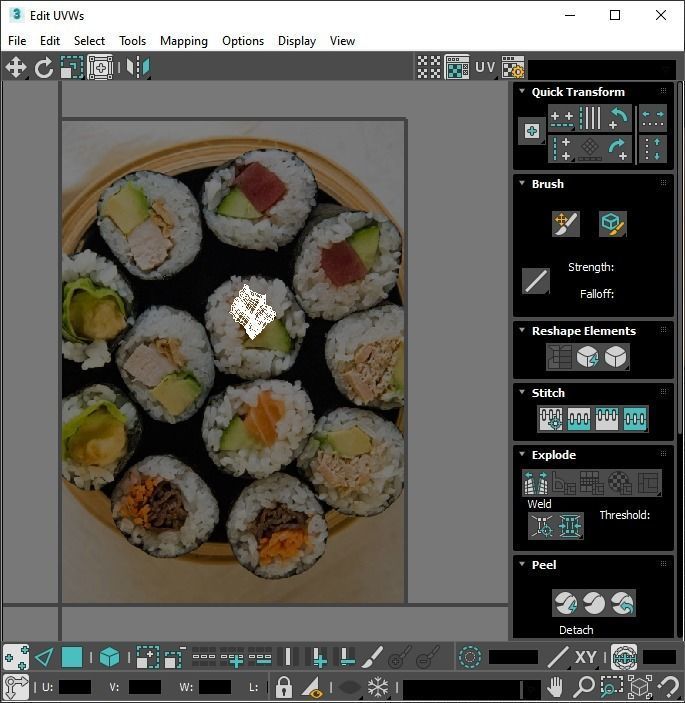Click Rotate 90 degrees counterclockwise around pivot
Screen dimensions: 685x703
click(x=618, y=118)
